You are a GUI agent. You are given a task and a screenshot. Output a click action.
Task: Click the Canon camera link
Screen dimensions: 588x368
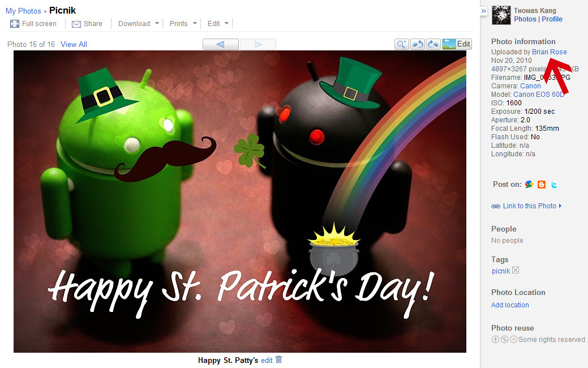coord(530,86)
